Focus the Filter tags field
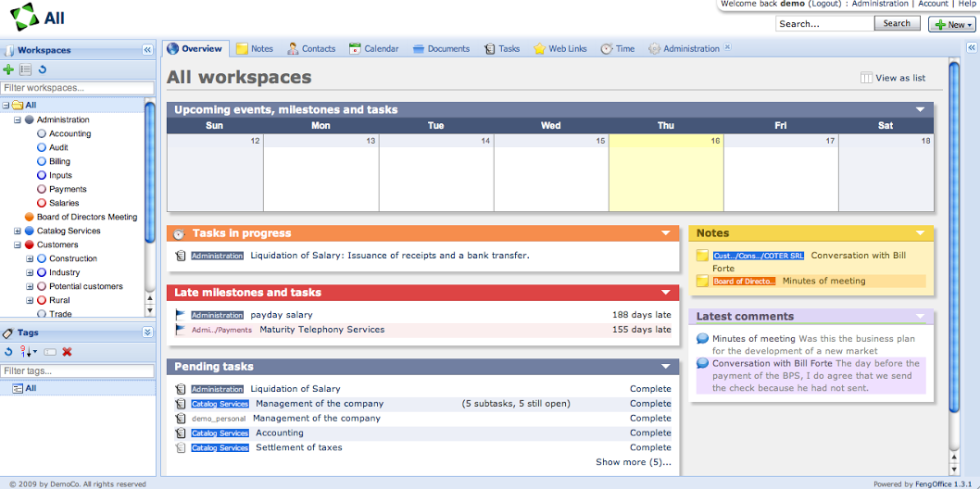This screenshot has height=489, width=980. [78, 371]
